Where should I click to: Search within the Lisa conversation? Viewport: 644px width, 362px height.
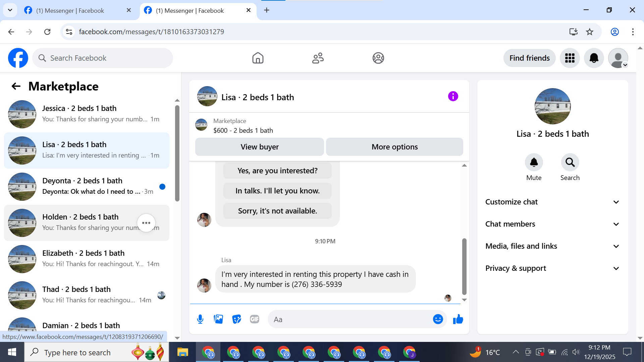[570, 163]
